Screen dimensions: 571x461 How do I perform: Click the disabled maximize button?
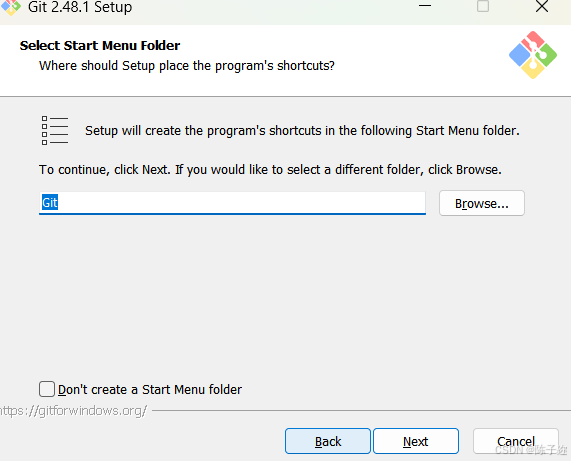coord(483,6)
